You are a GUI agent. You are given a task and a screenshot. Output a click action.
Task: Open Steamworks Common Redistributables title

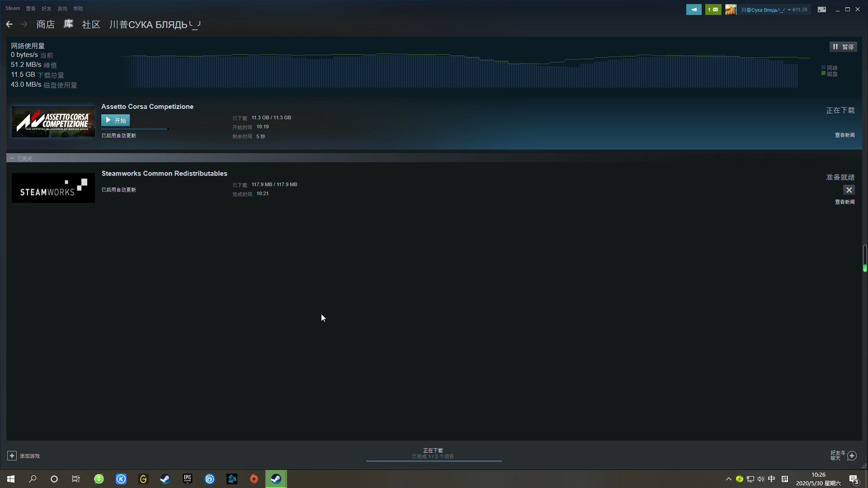tap(165, 174)
